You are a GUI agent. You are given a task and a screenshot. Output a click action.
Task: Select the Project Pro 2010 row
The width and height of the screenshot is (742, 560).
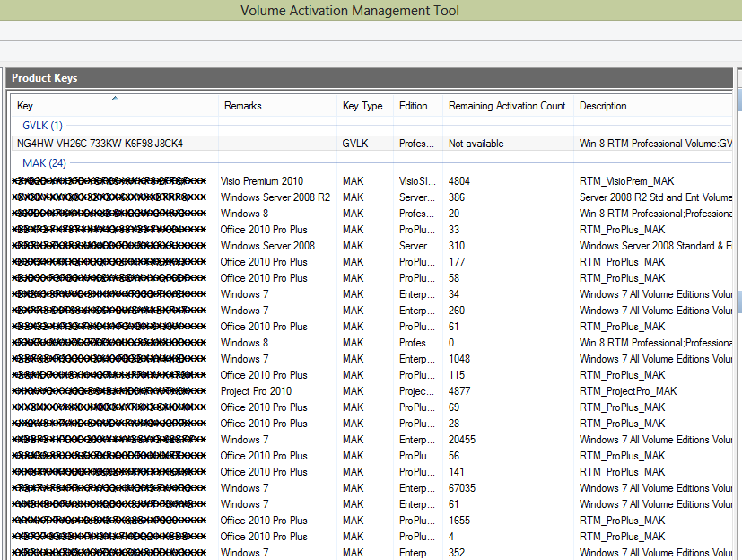(x=371, y=391)
